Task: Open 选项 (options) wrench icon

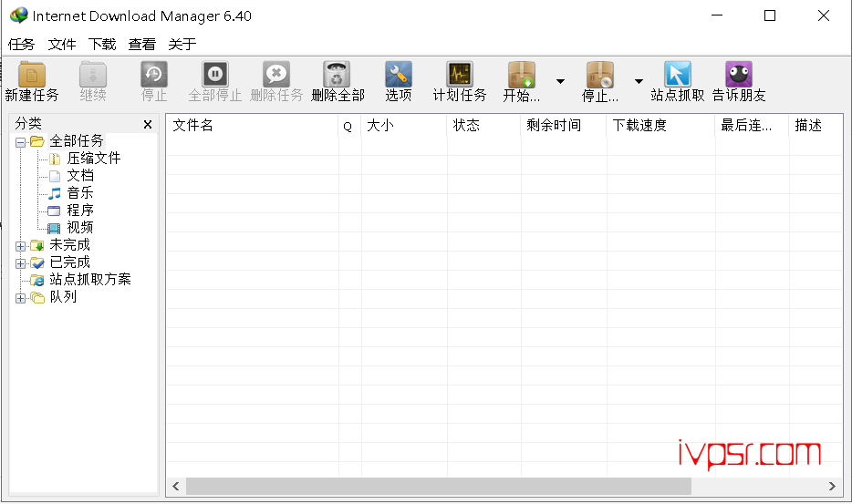Action: 399,75
